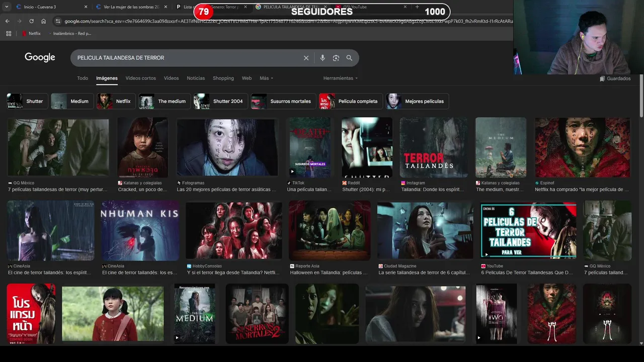The image size is (644, 362).
Task: Open the Netflix bookmark
Action: (x=31, y=33)
